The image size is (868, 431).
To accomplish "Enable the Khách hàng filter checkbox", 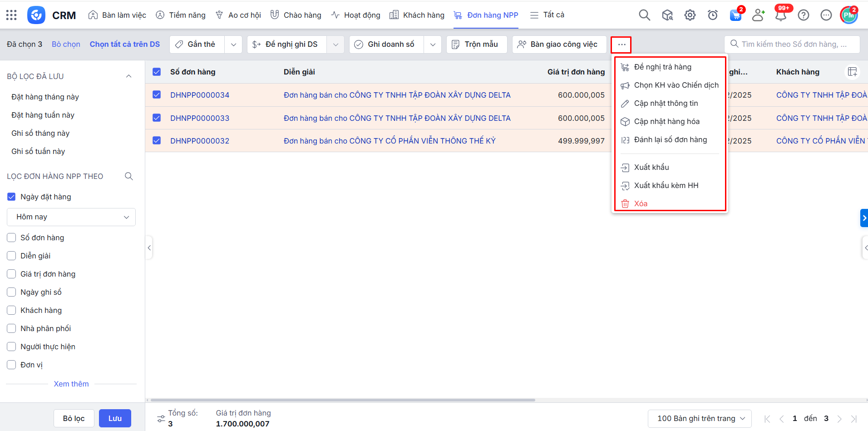I will (x=12, y=310).
